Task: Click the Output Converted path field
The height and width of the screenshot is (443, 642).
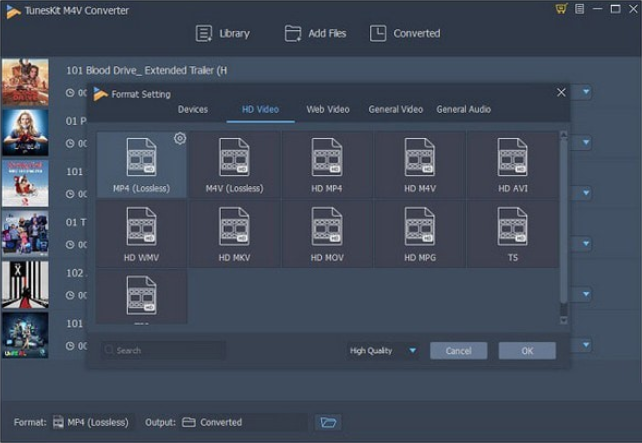Action: point(243,423)
